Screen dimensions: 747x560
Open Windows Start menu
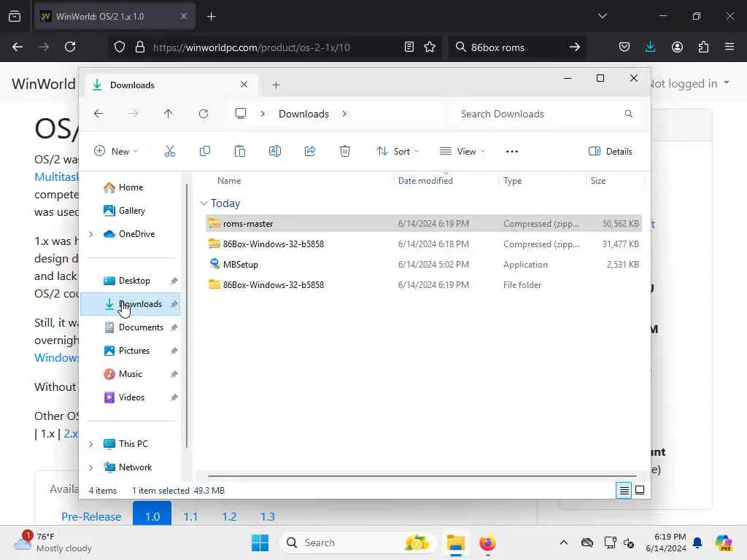pyautogui.click(x=260, y=542)
